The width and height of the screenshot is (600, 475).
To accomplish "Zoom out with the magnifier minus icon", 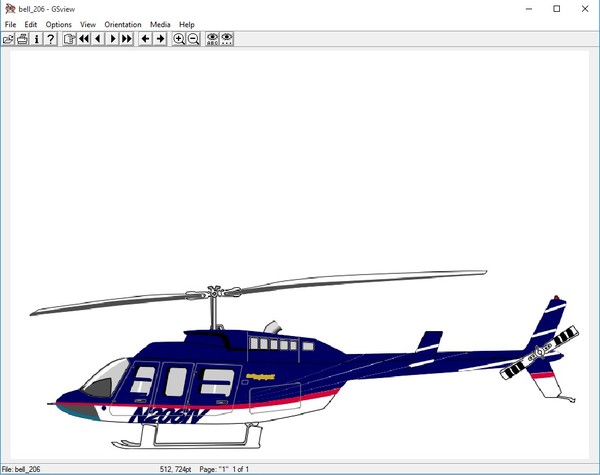I will [x=193, y=39].
